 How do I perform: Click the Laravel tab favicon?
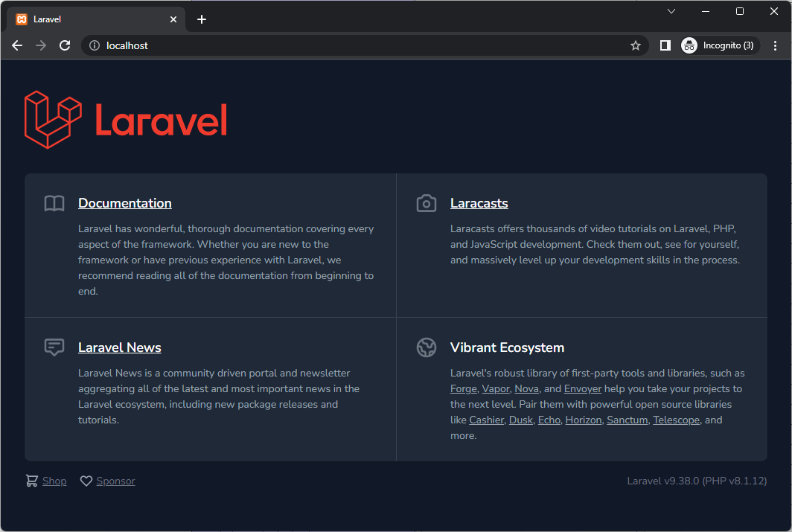[x=21, y=19]
